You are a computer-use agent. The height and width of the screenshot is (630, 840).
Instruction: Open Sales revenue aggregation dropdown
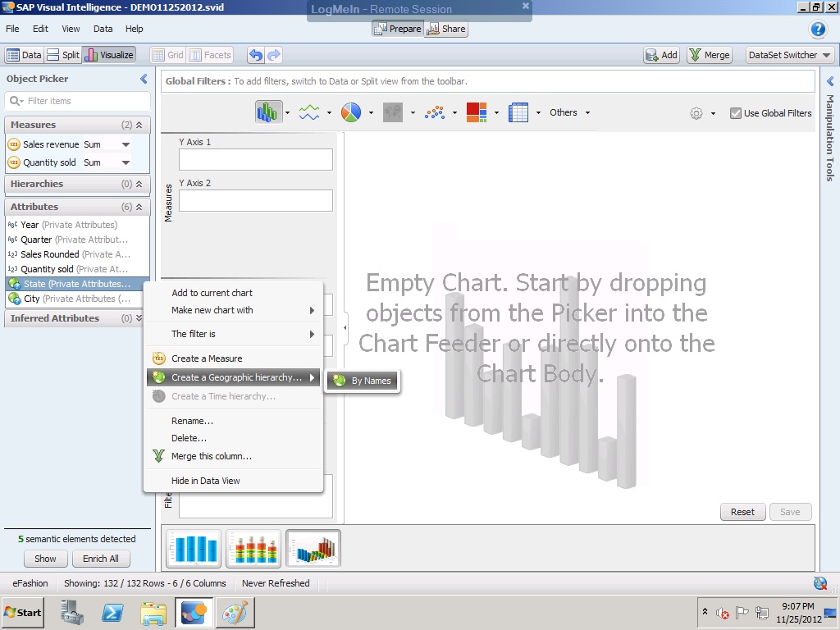pyautogui.click(x=126, y=144)
